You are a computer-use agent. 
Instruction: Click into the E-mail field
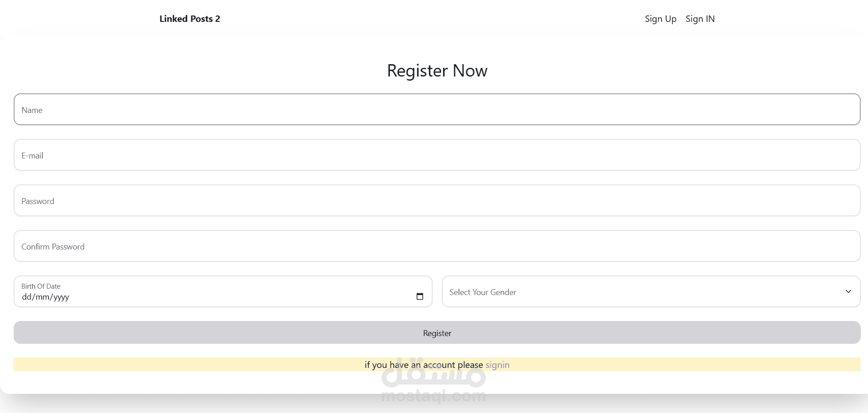click(437, 155)
